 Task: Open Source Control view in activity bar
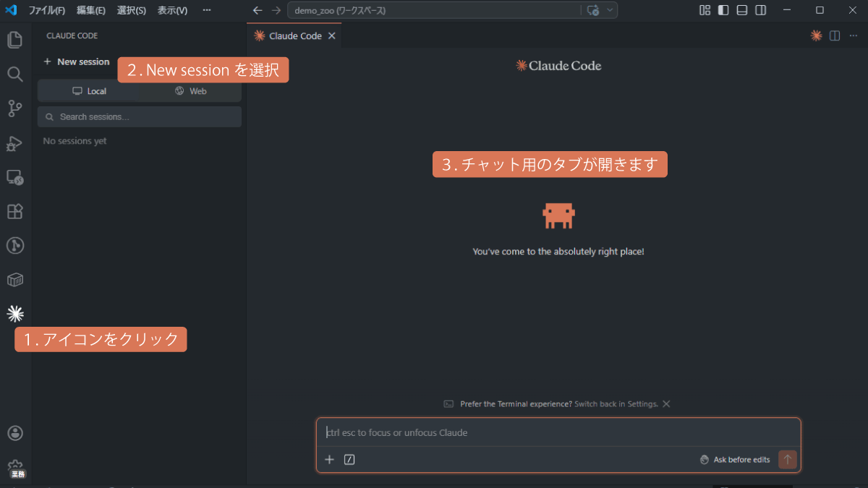(14, 108)
